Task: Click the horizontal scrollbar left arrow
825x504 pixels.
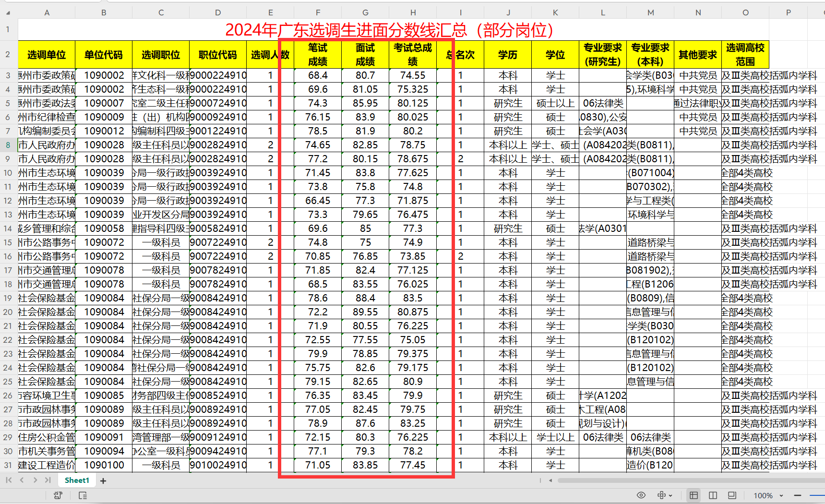Action: 550,480
